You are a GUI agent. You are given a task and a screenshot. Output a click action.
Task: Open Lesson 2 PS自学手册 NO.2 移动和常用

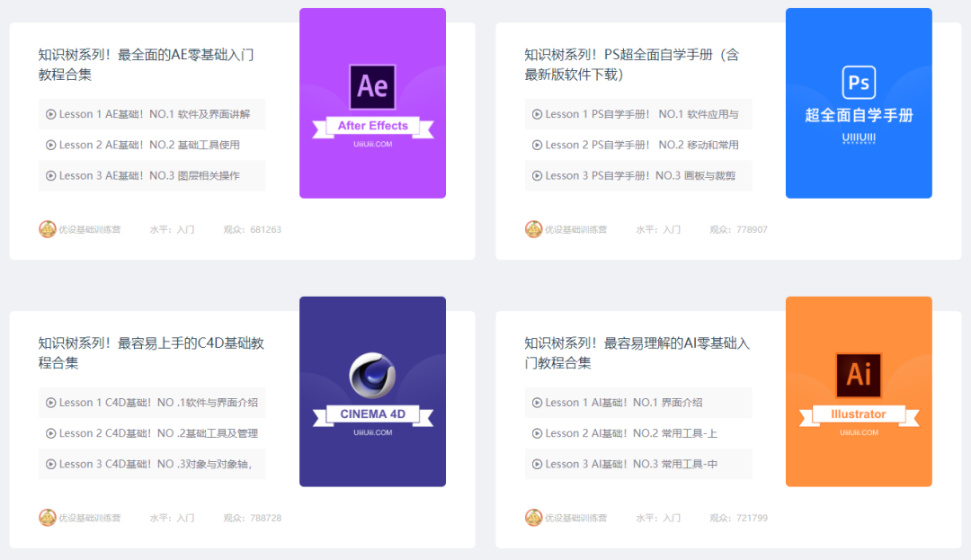tap(637, 145)
